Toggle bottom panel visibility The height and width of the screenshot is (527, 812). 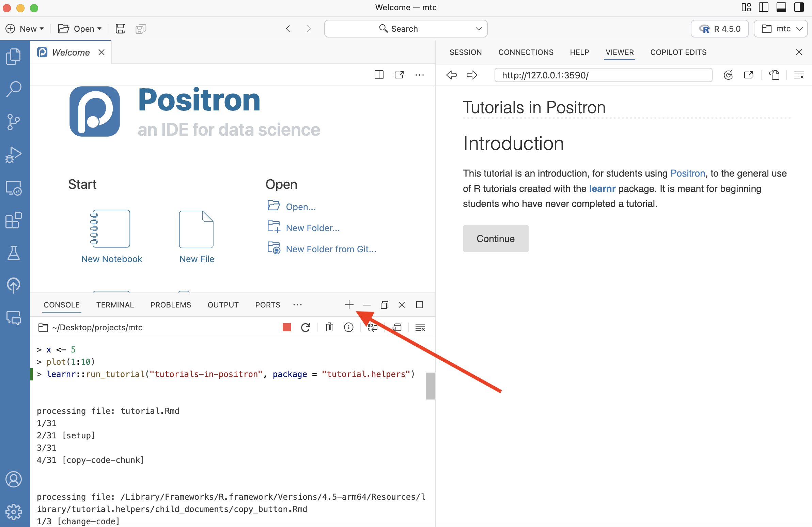point(781,7)
